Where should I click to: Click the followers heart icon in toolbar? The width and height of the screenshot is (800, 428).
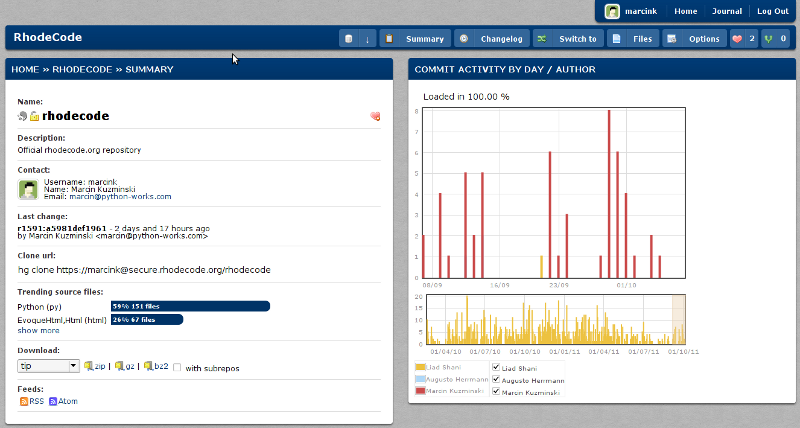[738, 39]
